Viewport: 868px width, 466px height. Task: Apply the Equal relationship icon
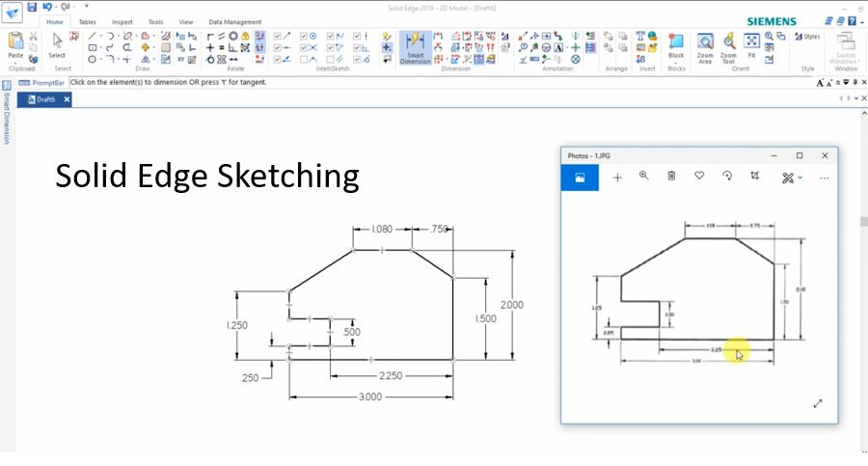222,47
